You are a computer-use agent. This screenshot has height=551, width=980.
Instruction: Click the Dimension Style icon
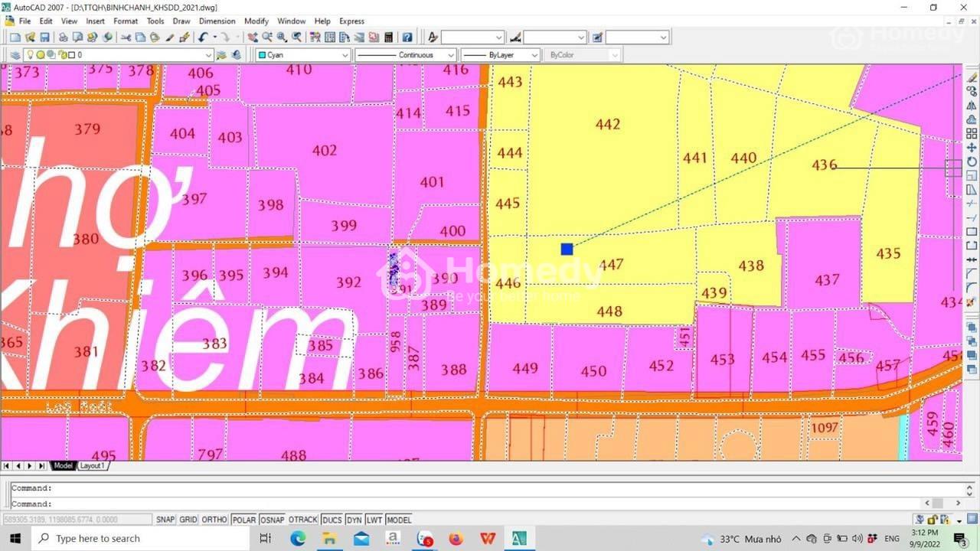point(515,37)
